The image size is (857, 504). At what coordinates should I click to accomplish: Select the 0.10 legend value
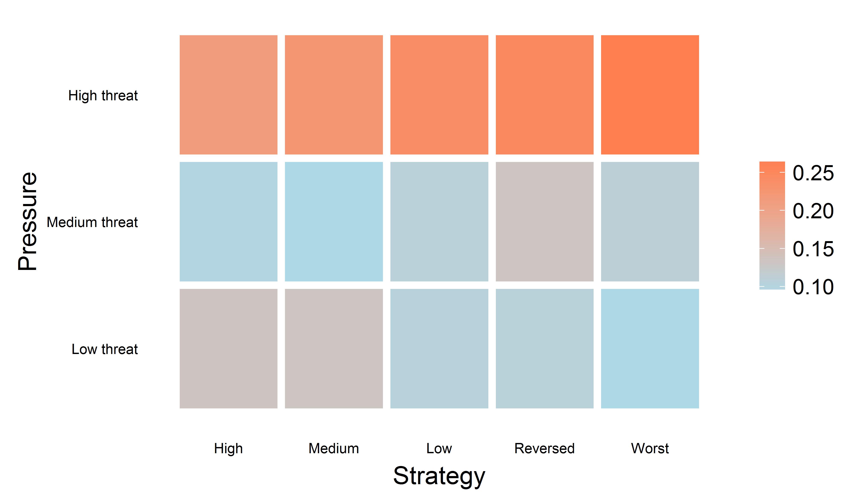coord(813,287)
